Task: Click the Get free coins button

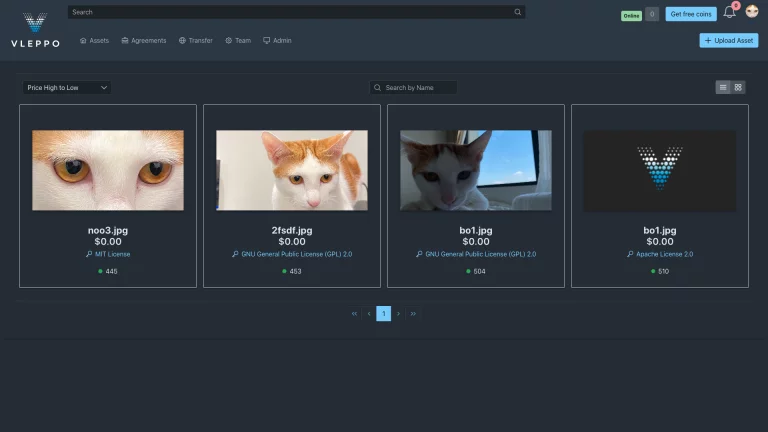Action: tap(691, 14)
